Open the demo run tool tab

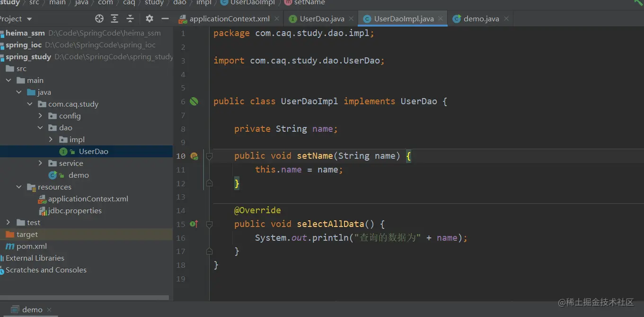[x=32, y=310]
